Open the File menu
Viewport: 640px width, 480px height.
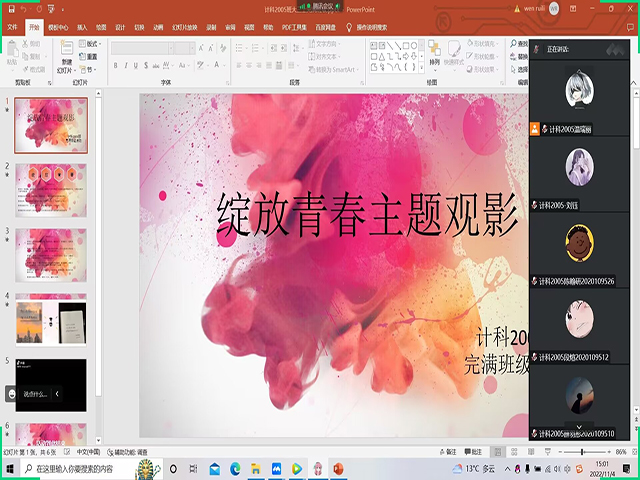(12, 29)
